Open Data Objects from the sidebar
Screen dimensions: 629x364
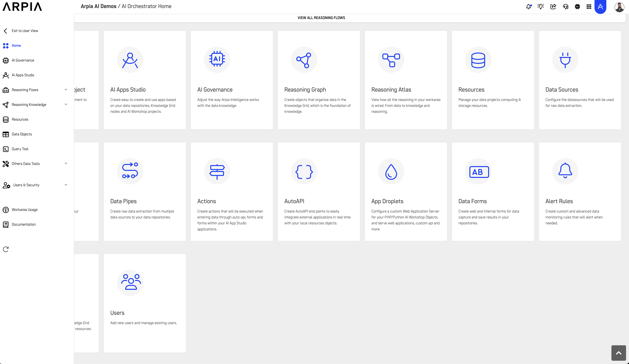[x=22, y=134]
